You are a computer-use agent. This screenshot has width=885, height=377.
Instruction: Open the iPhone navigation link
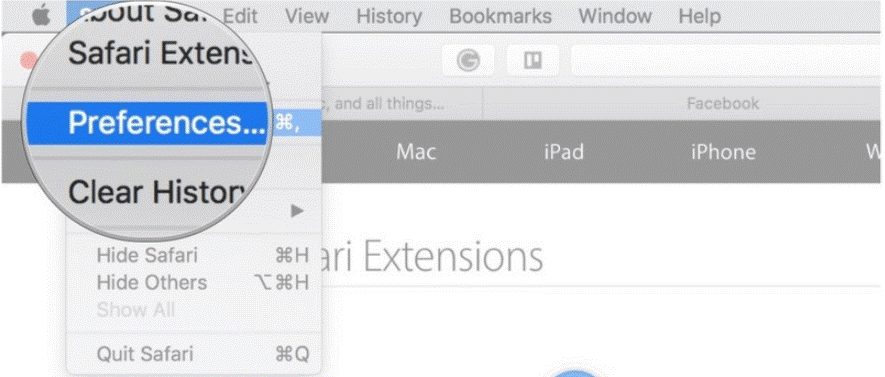tap(723, 152)
